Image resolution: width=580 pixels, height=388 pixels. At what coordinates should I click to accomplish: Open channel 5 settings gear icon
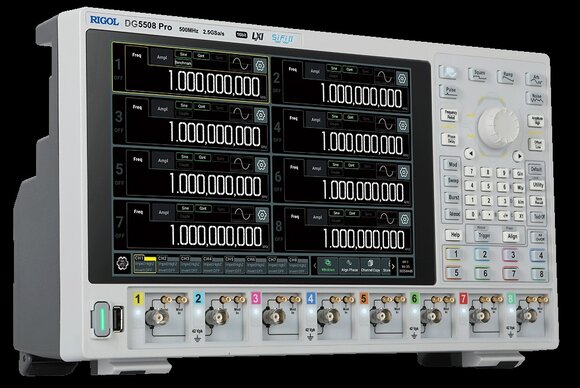point(261,165)
